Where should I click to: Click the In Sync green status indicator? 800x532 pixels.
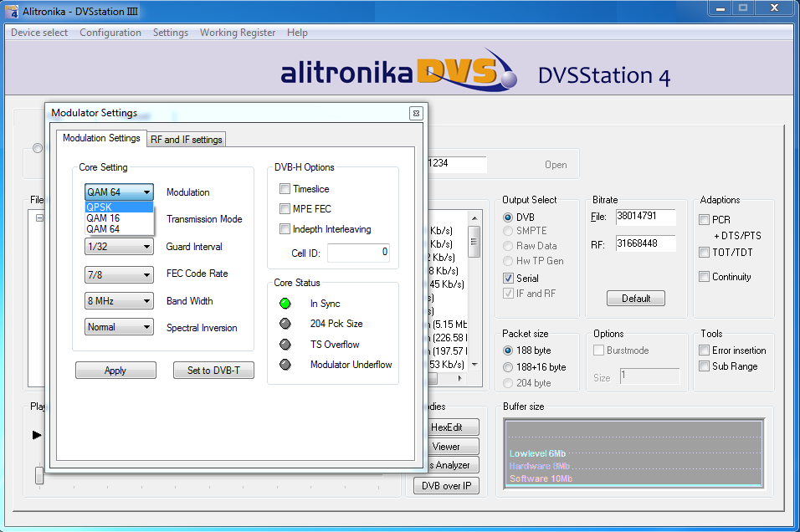click(x=285, y=304)
